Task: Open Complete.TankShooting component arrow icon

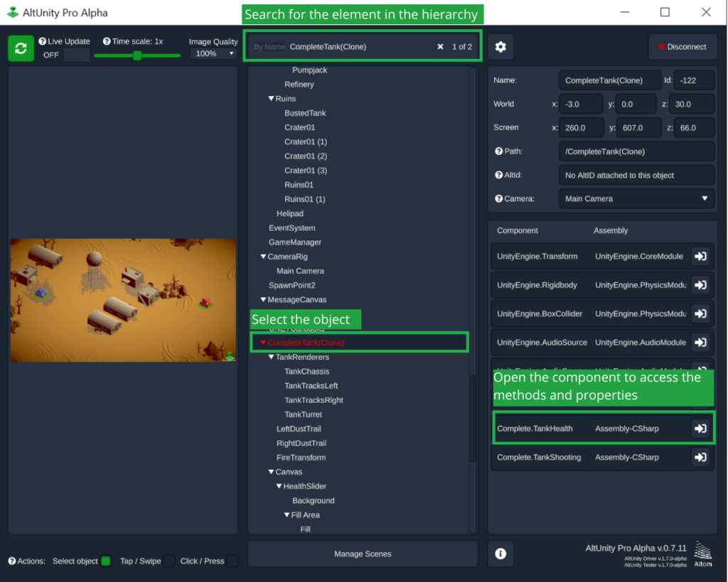Action: tap(700, 457)
